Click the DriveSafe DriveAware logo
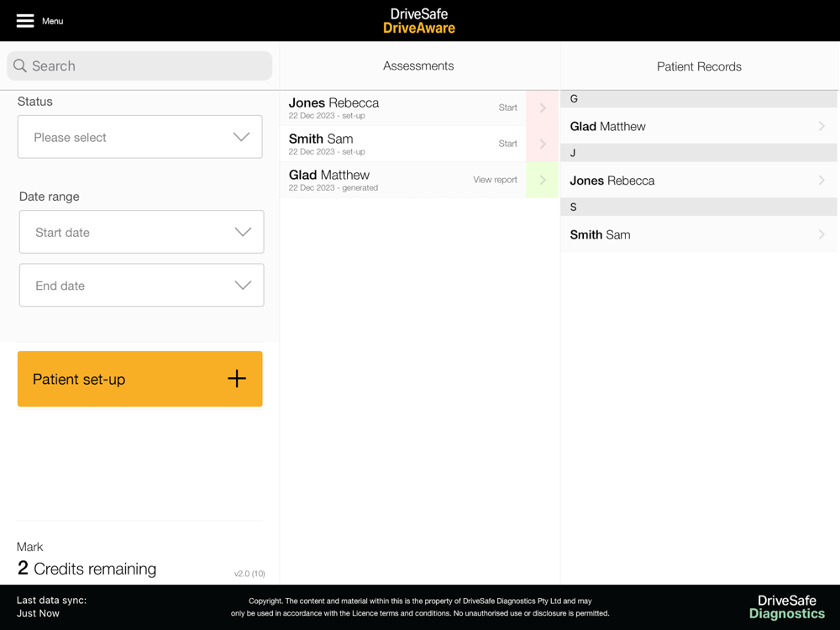Screen dimensions: 840x630 [419, 21]
